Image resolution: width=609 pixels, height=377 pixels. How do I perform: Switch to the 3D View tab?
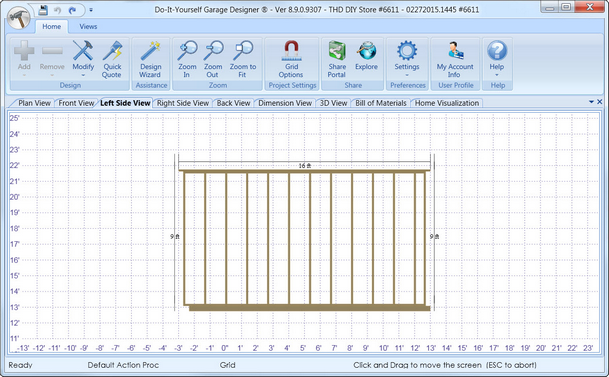click(x=333, y=103)
